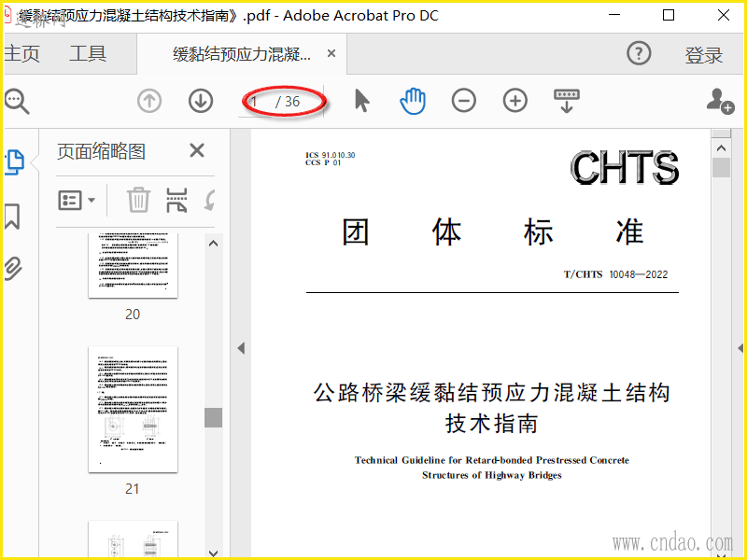This screenshot has height=560, width=747.
Task: Rotate pages counterclockwise icon
Action: click(209, 200)
